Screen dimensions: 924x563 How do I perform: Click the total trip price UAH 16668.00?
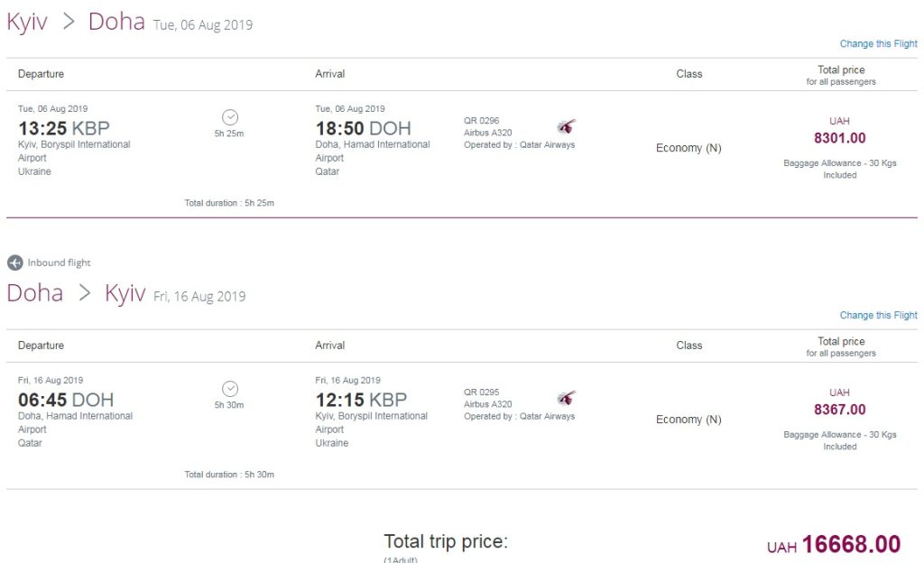tap(850, 545)
